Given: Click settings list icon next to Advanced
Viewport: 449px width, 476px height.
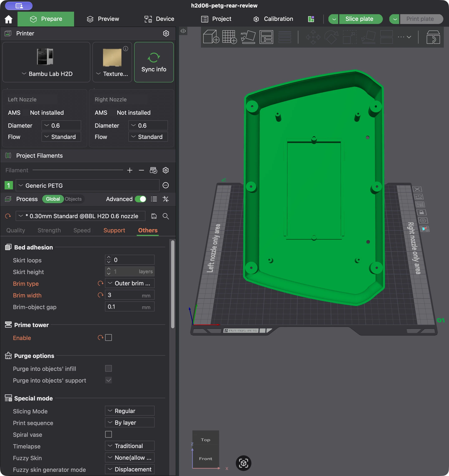Looking at the screenshot, I should 154,199.
